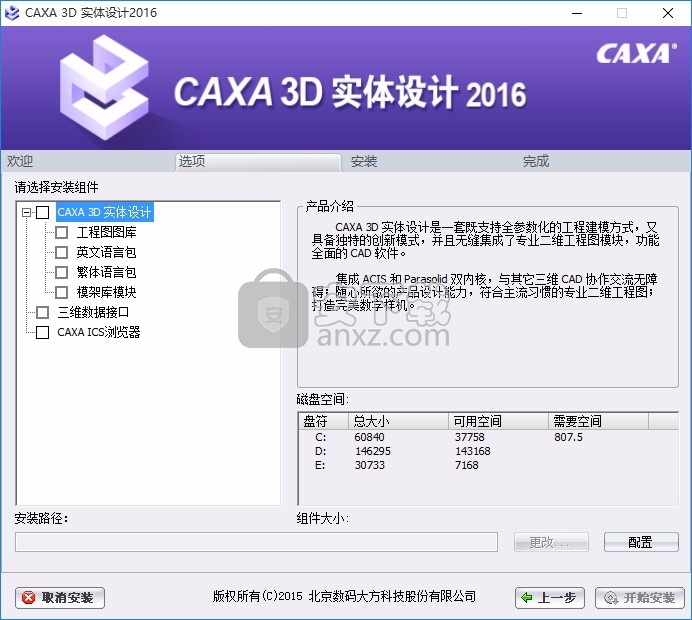Click the CAXA brand logo top right
Screen dimensions: 692x620
click(636, 54)
